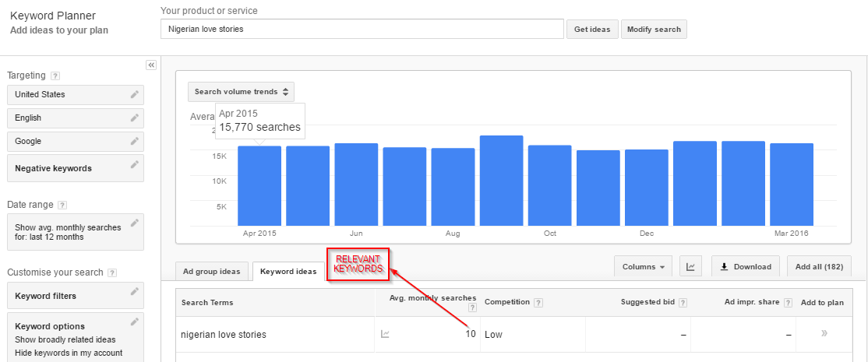The image size is (868, 362).
Task: Open the date range monthly searches setting
Action: click(75, 232)
